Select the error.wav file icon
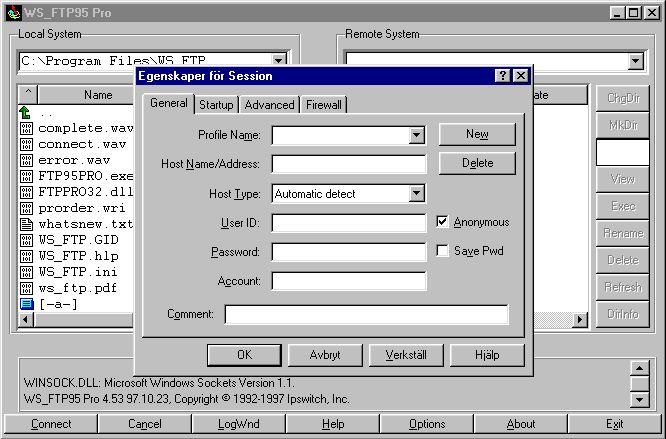Image resolution: width=666 pixels, height=439 pixels. point(26,160)
